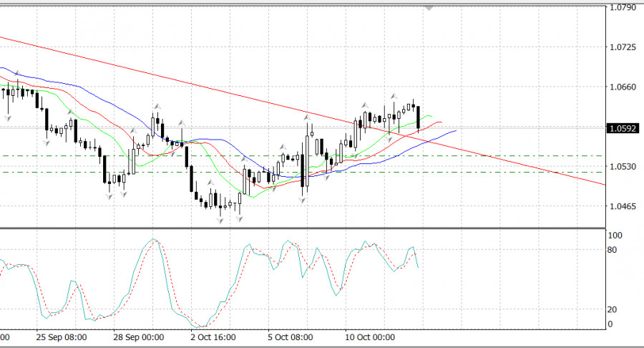Select the lower green dashed horizontal line
This screenshot has width=644, height=348.
(303, 172)
